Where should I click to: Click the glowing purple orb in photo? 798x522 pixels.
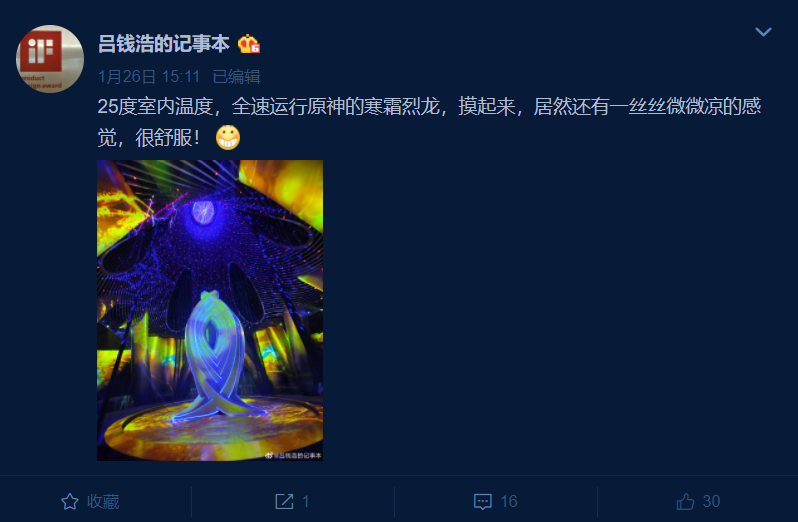click(203, 213)
